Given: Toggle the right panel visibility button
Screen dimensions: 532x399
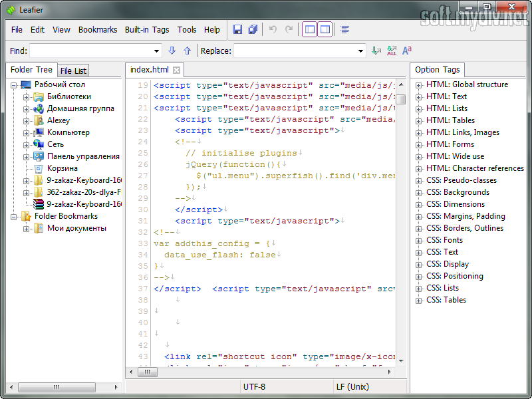Looking at the screenshot, I should click(325, 29).
